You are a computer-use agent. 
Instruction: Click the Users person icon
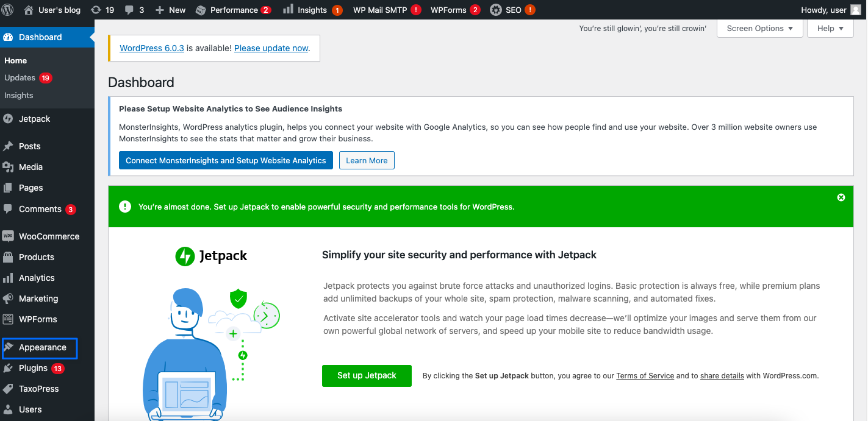[x=8, y=409]
